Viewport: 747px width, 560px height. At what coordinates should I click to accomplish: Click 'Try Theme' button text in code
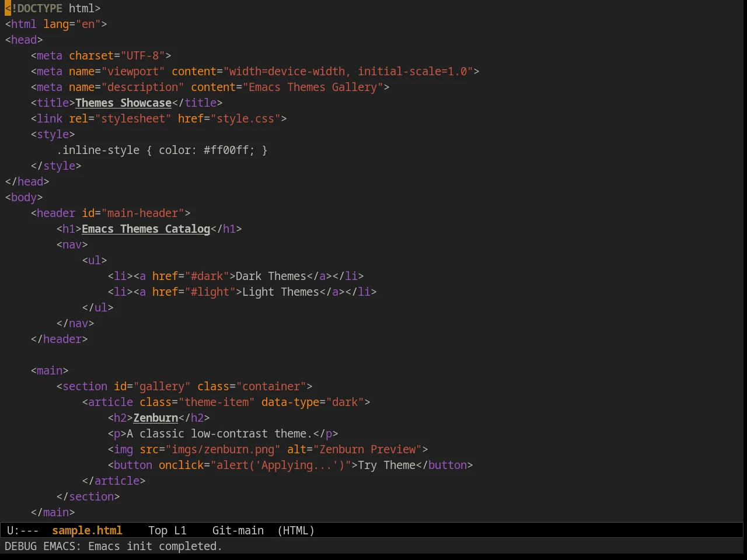point(387,465)
